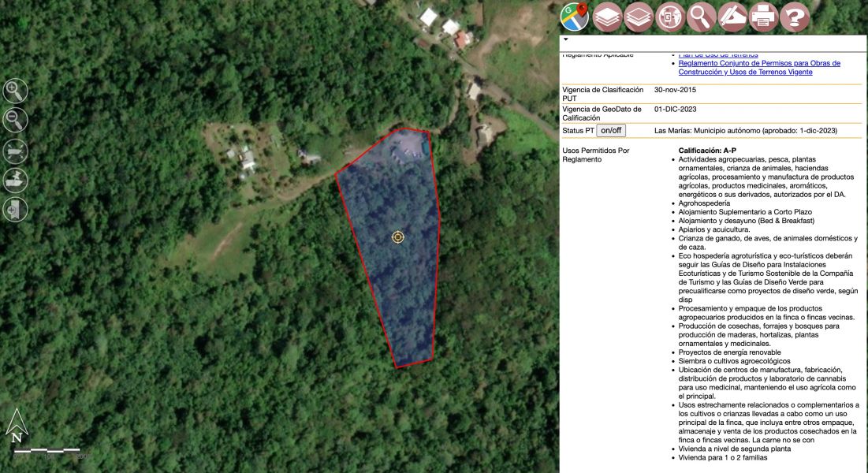
Task: Click the printer icon to print
Action: tap(764, 17)
